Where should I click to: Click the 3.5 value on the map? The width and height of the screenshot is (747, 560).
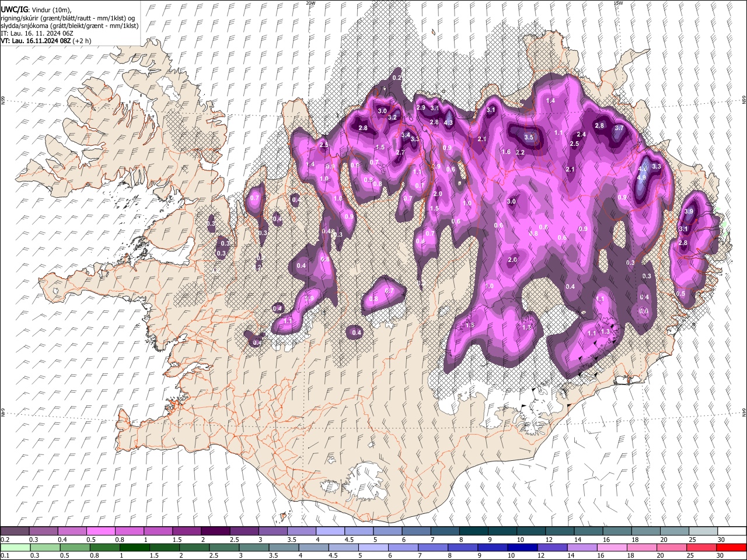tap(529, 137)
